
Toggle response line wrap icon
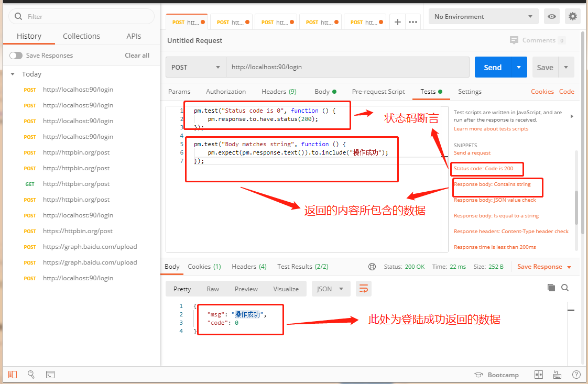coord(363,289)
